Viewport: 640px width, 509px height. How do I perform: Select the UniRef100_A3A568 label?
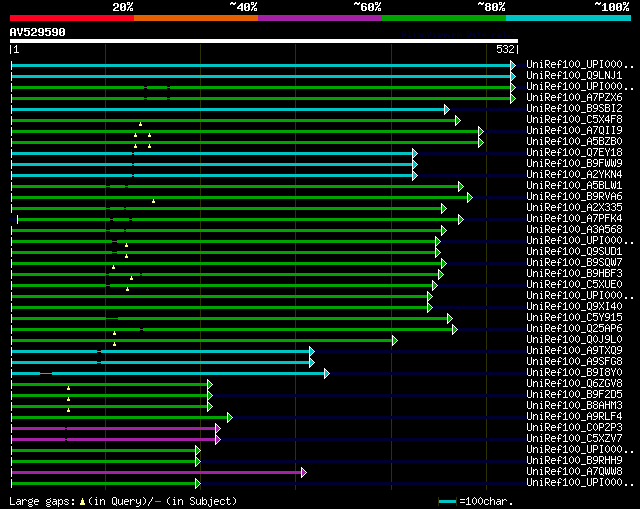[574, 230]
